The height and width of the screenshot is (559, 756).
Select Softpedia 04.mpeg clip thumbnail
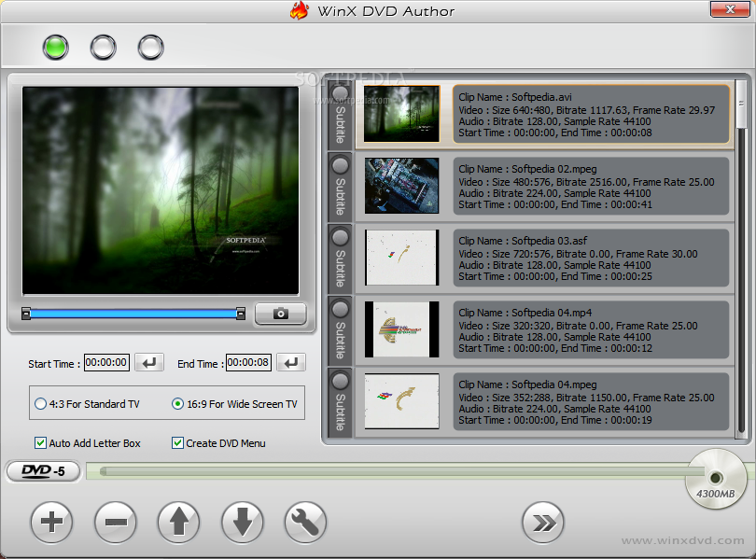401,401
